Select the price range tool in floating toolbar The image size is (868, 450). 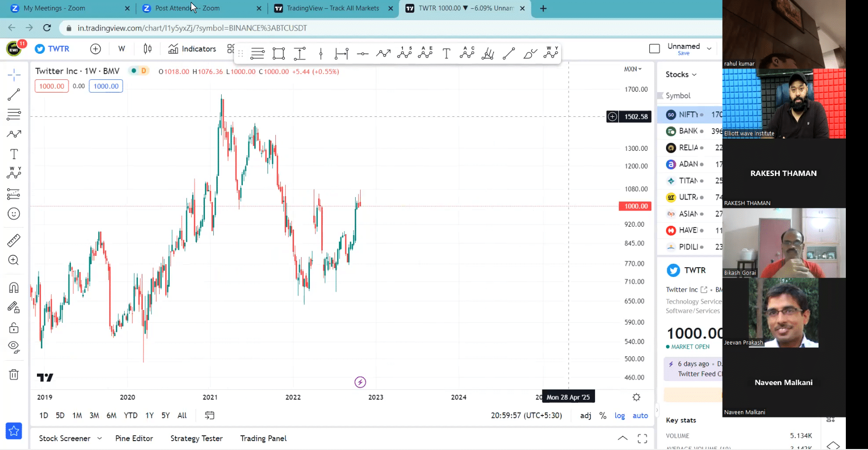300,53
